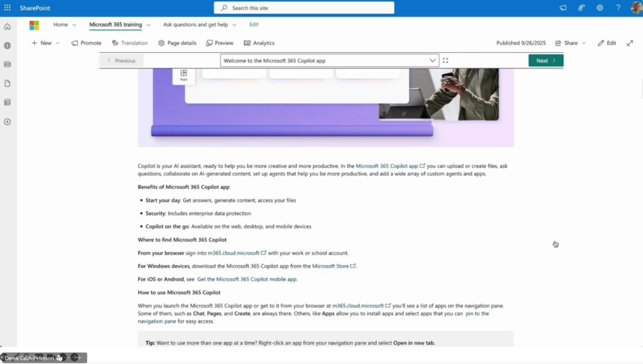Viewport: 643px width, 364px height.
Task: Click the search magnifier icon
Action: point(224,8)
